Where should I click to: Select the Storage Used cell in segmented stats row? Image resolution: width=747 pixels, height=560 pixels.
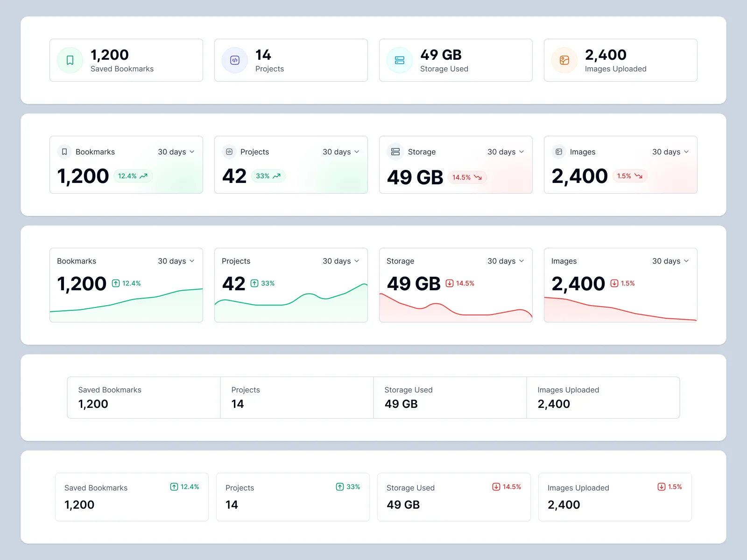[450, 398]
